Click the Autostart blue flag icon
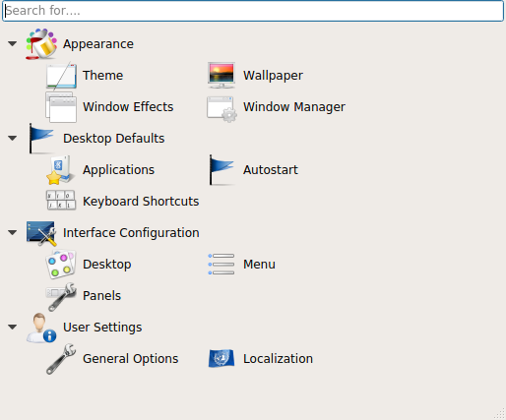The width and height of the screenshot is (506, 420). pos(221,170)
